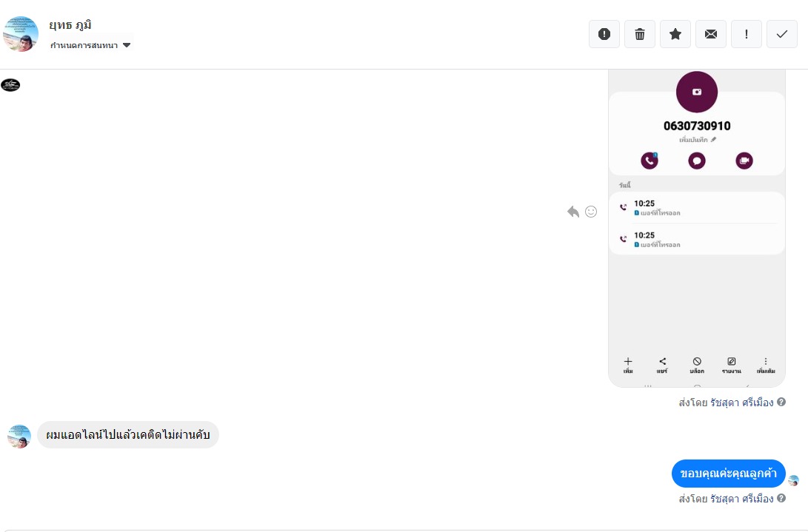Mark conversation unread with envelope icon
This screenshot has width=808, height=532.
[711, 34]
